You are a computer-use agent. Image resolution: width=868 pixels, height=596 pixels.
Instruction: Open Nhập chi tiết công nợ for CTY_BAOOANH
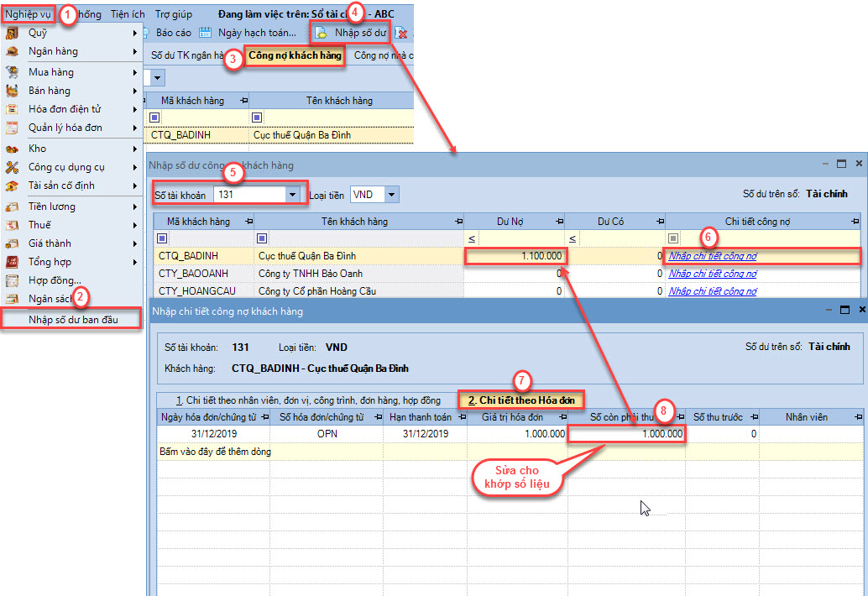(x=713, y=274)
